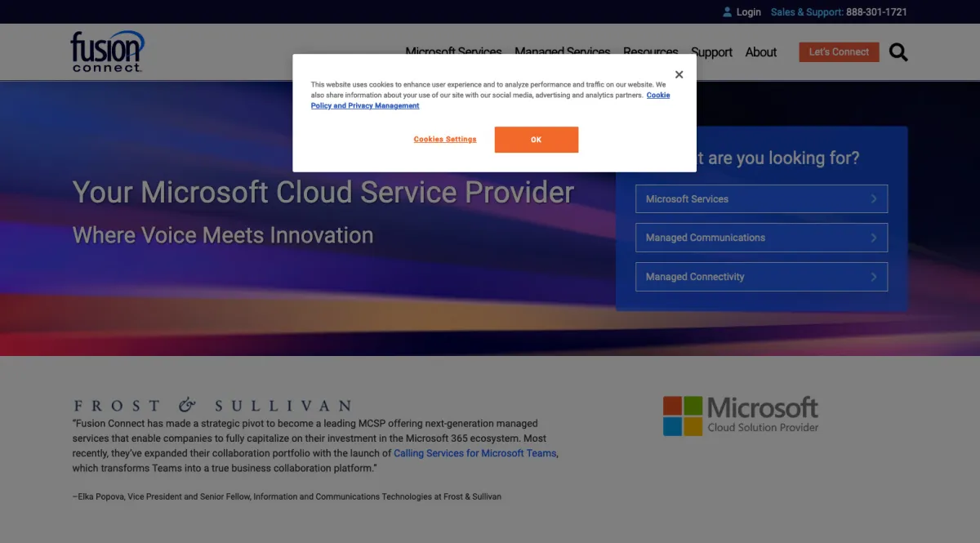Image resolution: width=980 pixels, height=543 pixels.
Task: Select Microsoft Services in the looking-for panel
Action: (761, 198)
